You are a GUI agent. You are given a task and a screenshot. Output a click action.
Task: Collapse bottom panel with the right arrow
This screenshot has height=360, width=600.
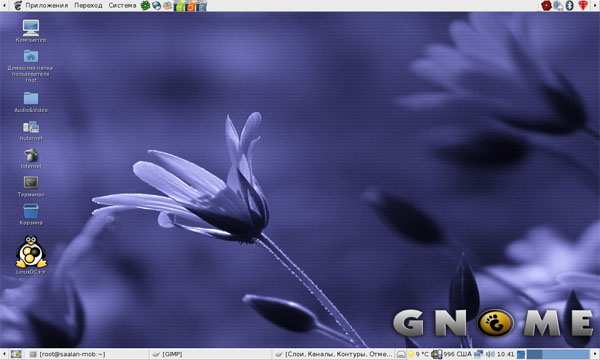coord(595,354)
